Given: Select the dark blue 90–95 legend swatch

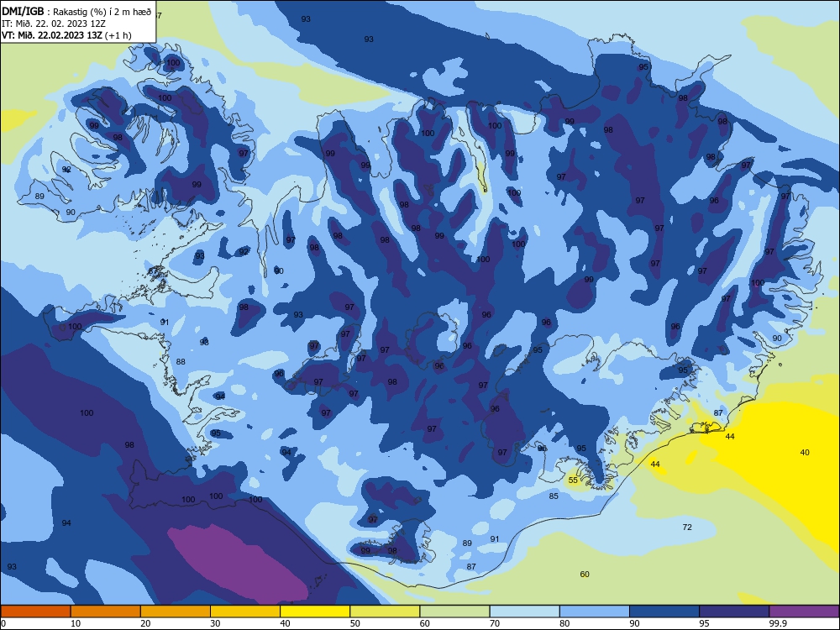Looking at the screenshot, I should (664, 612).
